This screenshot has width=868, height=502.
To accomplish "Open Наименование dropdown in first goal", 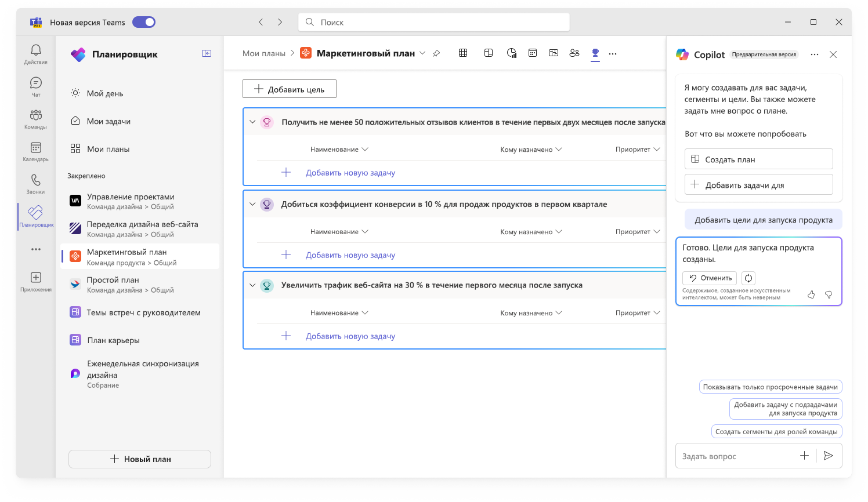I will click(x=339, y=150).
